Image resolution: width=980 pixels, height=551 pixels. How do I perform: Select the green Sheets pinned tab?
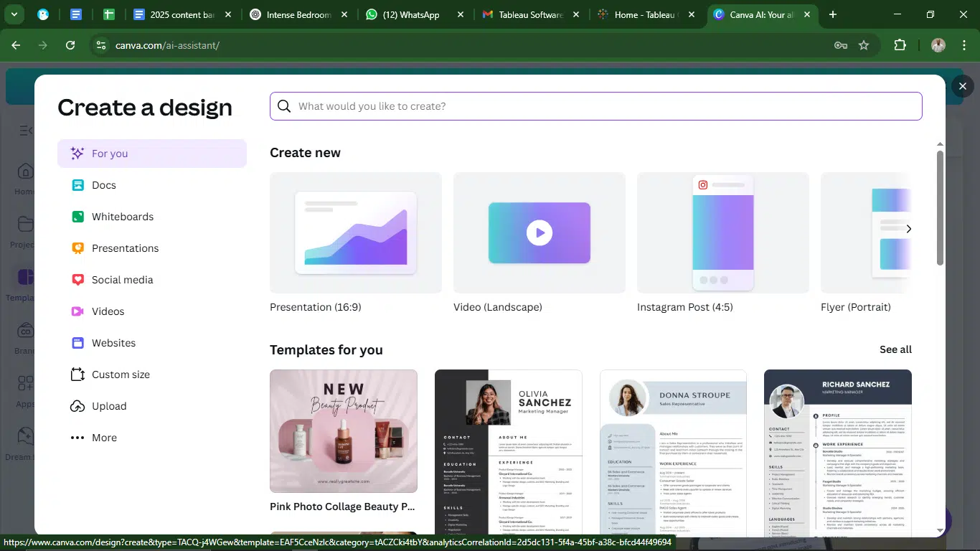(x=108, y=14)
